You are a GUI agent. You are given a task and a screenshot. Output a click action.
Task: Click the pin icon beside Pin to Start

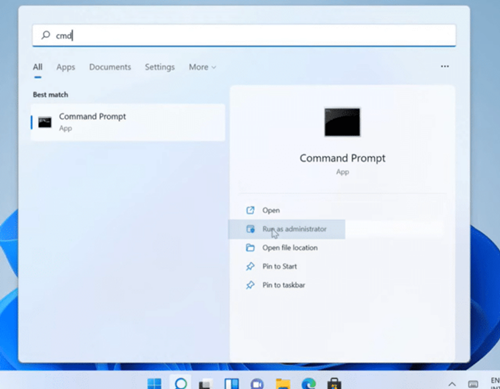pos(250,266)
